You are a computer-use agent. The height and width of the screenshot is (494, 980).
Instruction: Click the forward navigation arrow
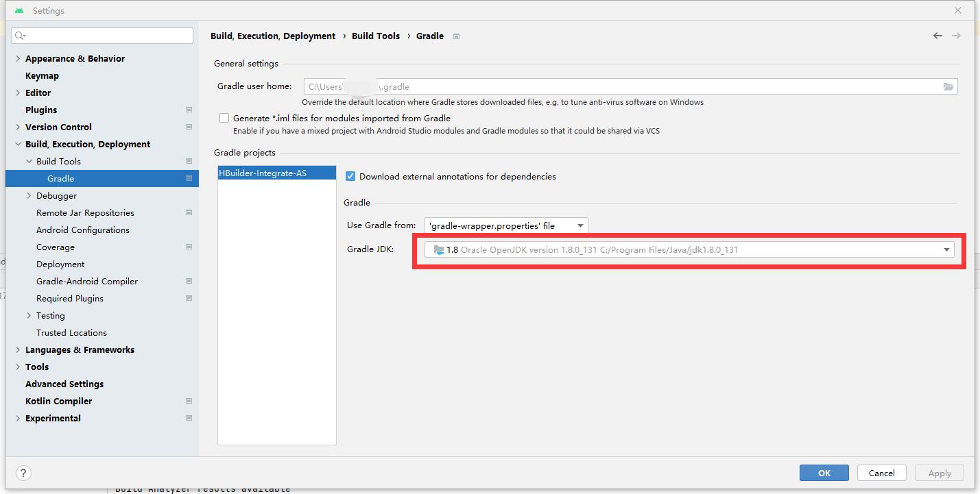pyautogui.click(x=956, y=36)
